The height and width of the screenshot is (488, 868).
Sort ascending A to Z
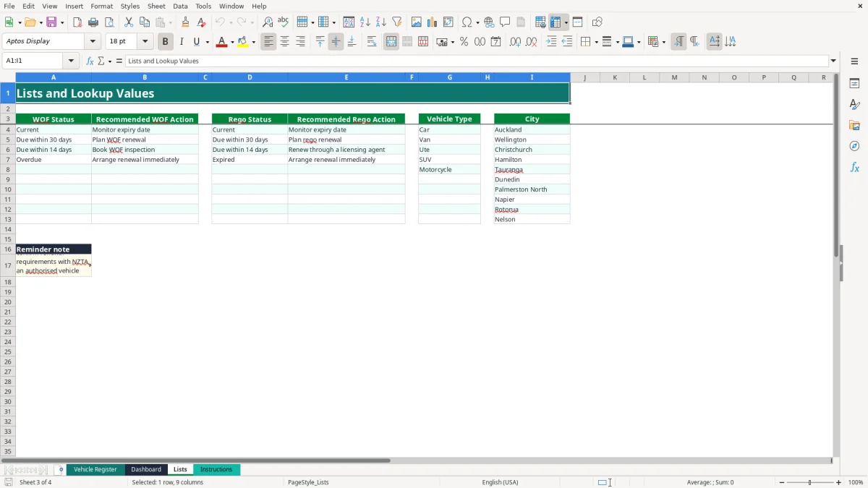tap(365, 22)
